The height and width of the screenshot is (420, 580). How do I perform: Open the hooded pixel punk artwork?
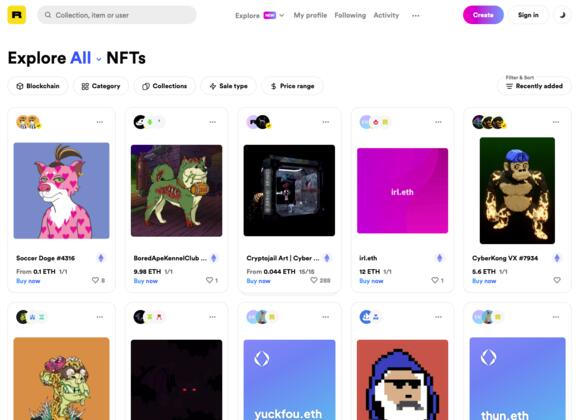click(402, 380)
